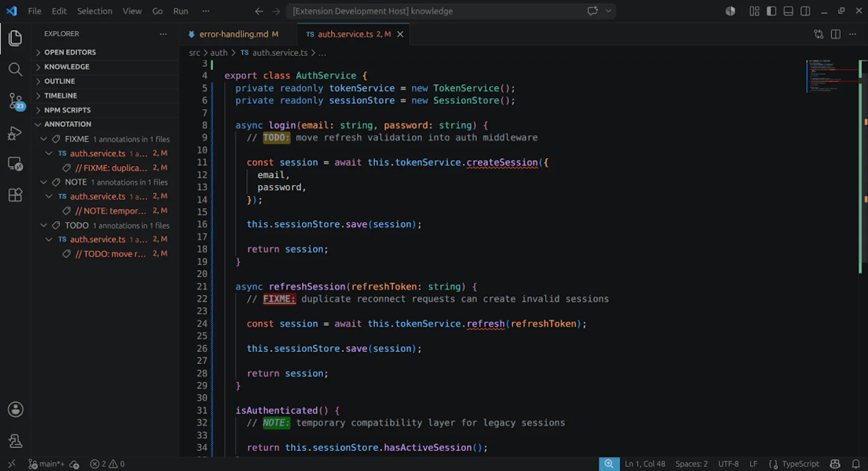Image resolution: width=868 pixels, height=471 pixels.
Task: Open the Selection menu
Action: 94,11
